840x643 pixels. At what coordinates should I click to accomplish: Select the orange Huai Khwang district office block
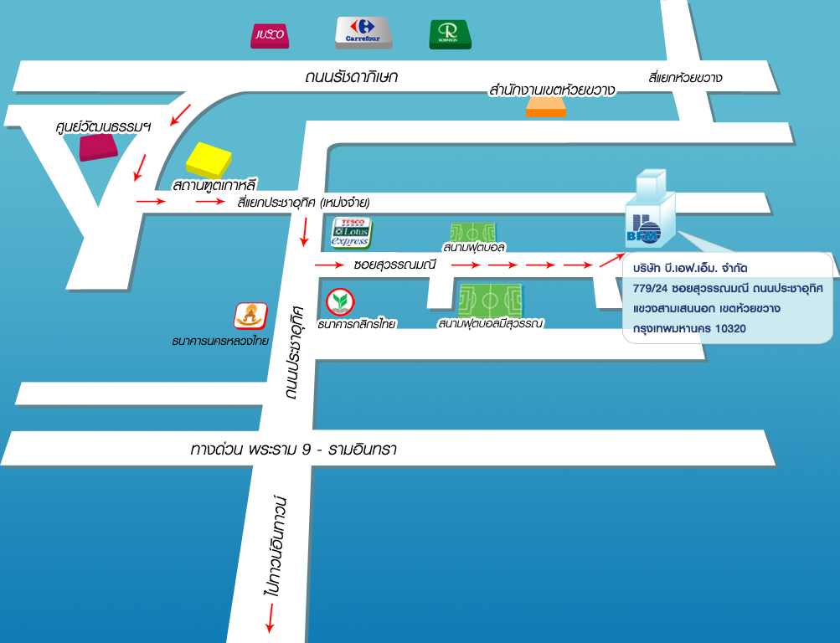pos(545,106)
